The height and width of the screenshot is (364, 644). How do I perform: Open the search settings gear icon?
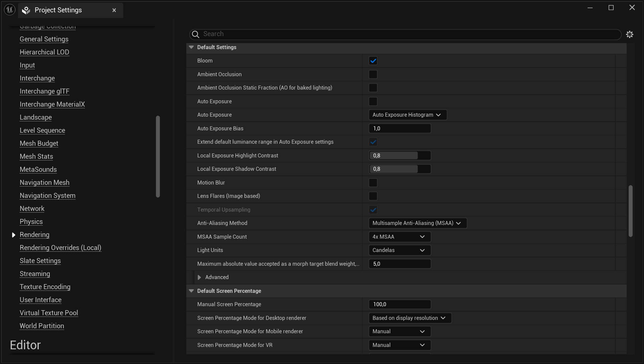coord(630,34)
